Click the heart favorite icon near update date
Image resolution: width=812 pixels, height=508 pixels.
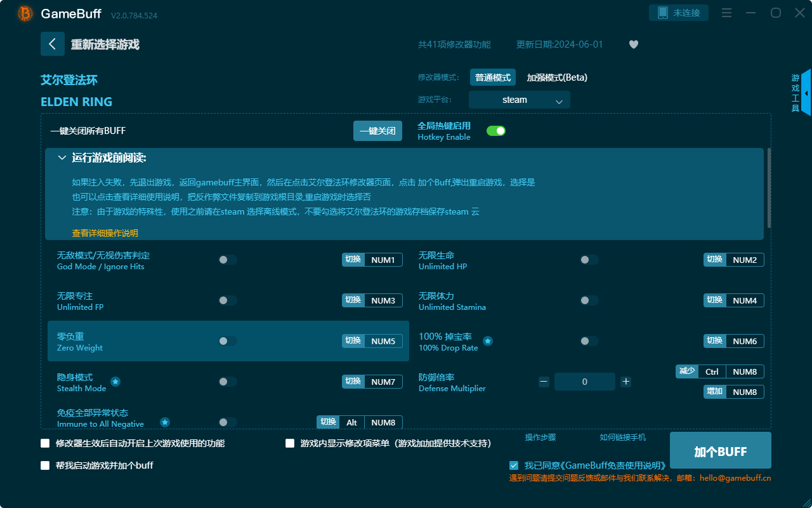point(633,44)
